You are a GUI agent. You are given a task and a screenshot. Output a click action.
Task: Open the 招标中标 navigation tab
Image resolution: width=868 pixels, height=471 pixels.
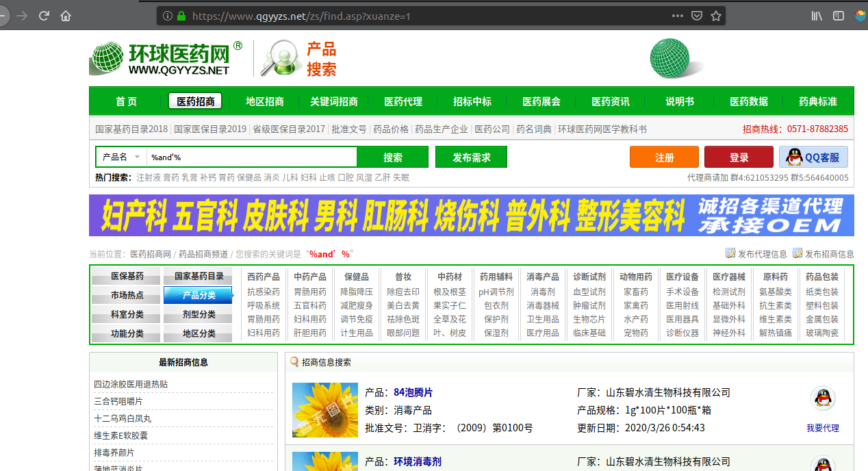(x=472, y=101)
